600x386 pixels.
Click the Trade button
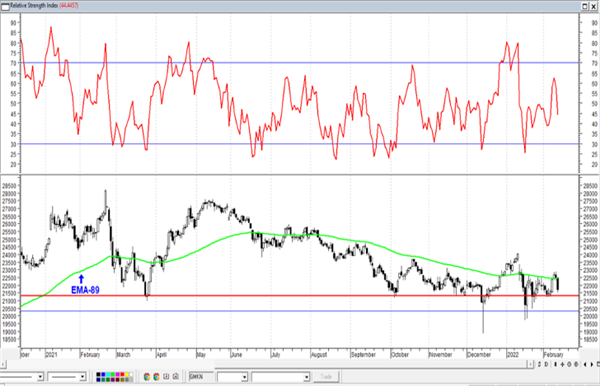[x=326, y=377]
